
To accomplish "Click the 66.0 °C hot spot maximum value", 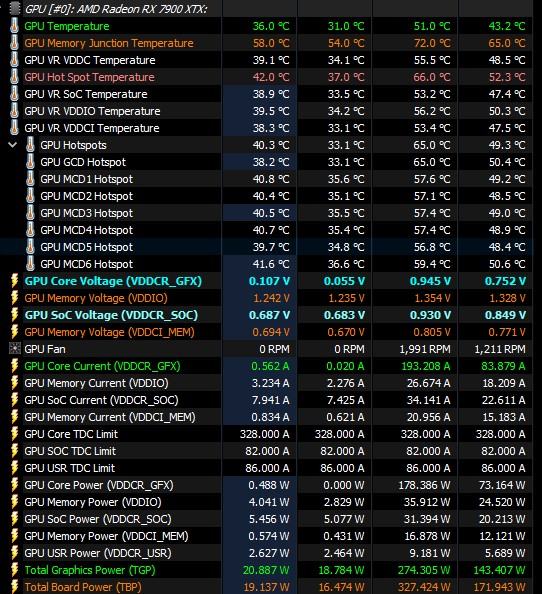I will (432, 77).
